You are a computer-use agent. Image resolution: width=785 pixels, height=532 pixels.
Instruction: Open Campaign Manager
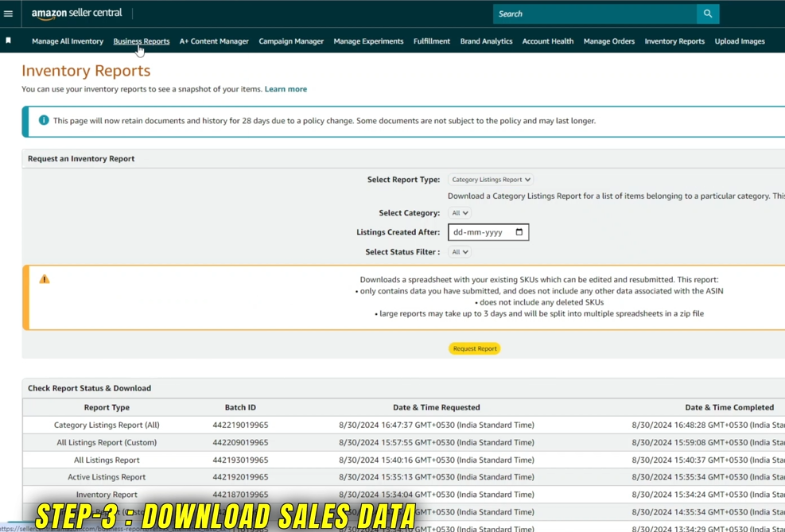tap(291, 41)
